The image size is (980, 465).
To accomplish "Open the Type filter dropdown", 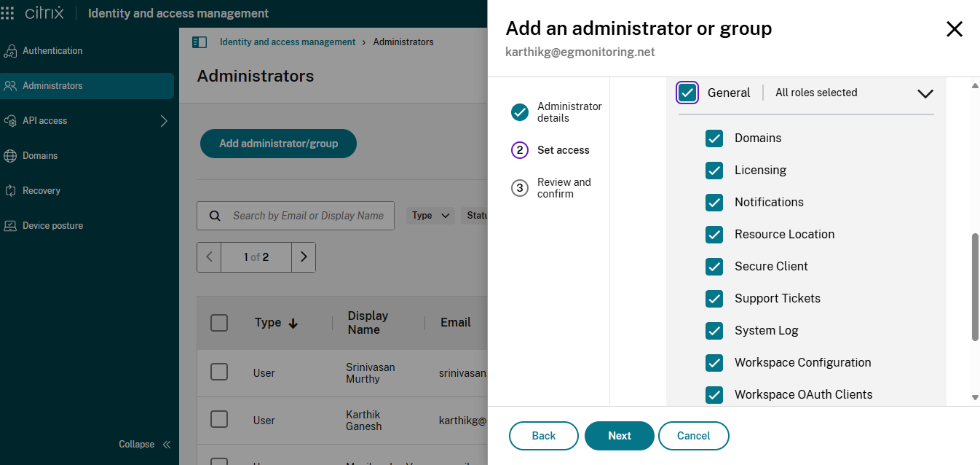I will tap(430, 216).
